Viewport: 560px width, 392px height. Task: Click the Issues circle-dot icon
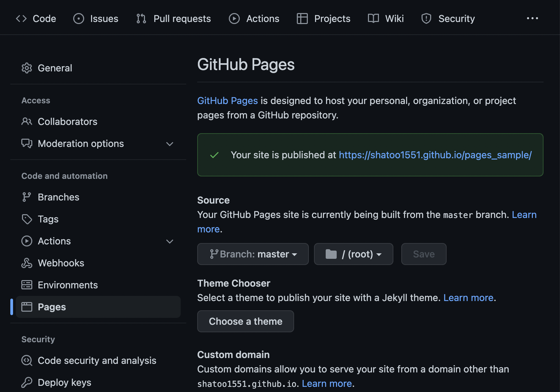coord(79,19)
